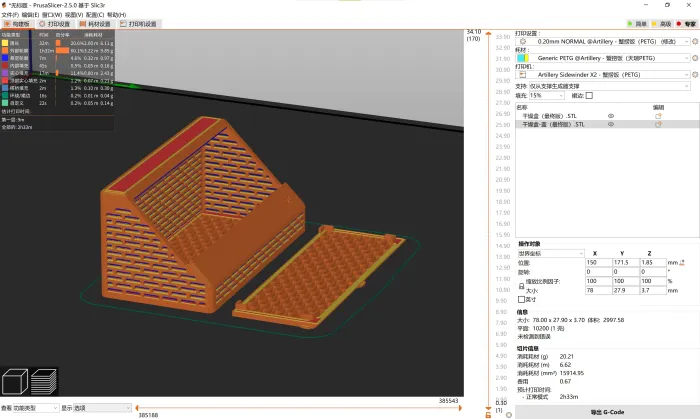Toggle visibility eye of first STL object
The width and height of the screenshot is (700, 419).
coord(611,116)
